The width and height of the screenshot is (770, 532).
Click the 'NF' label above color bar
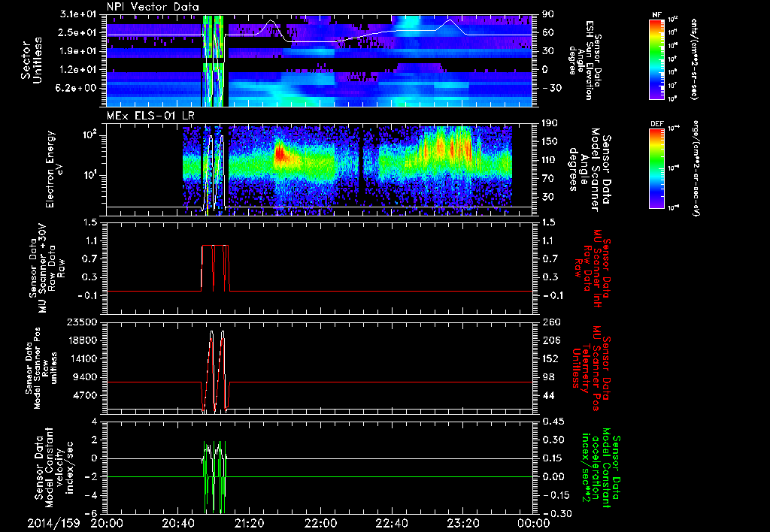pyautogui.click(x=657, y=15)
